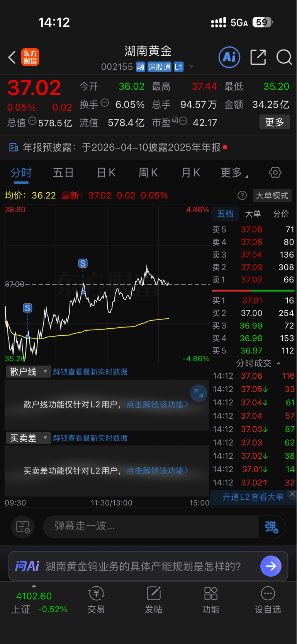Open the 功能 functions grid icon
Viewport: 297px width, 644px height.
click(211, 600)
